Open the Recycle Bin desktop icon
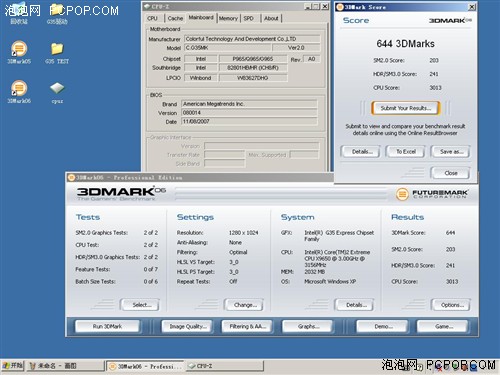The height and width of the screenshot is (375, 500). [x=19, y=15]
